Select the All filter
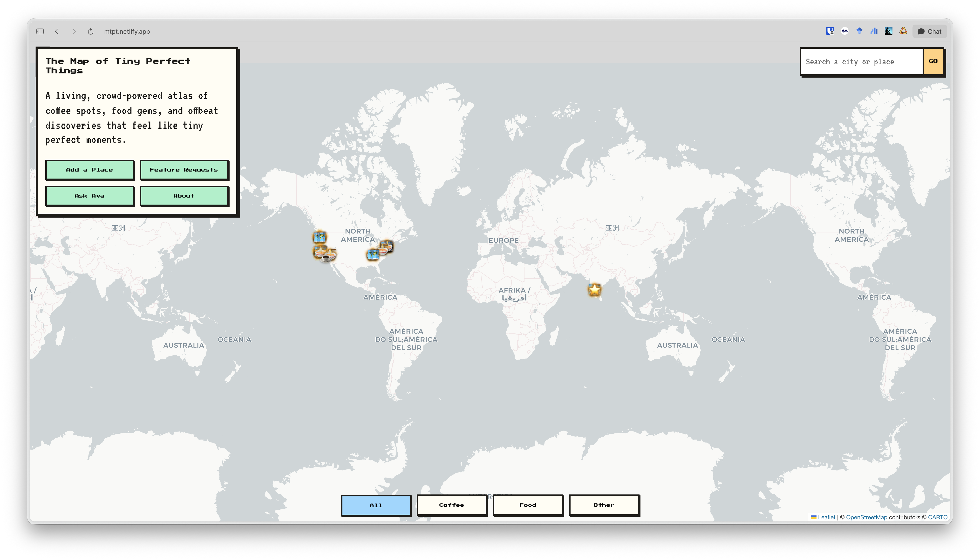The height and width of the screenshot is (560, 980). (x=376, y=505)
